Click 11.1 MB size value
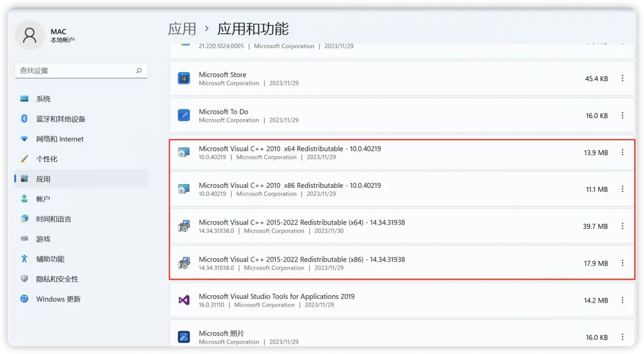 point(597,189)
